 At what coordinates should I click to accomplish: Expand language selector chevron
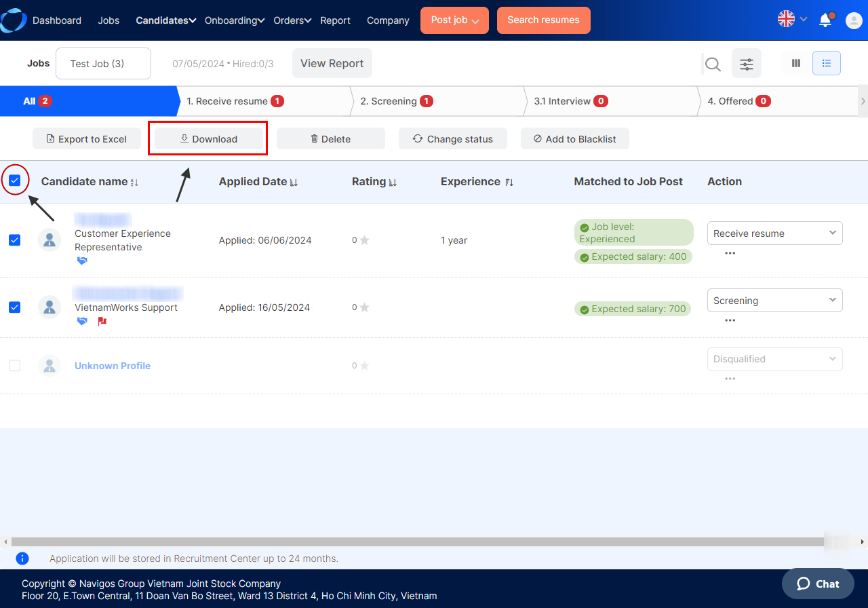pyautogui.click(x=804, y=20)
